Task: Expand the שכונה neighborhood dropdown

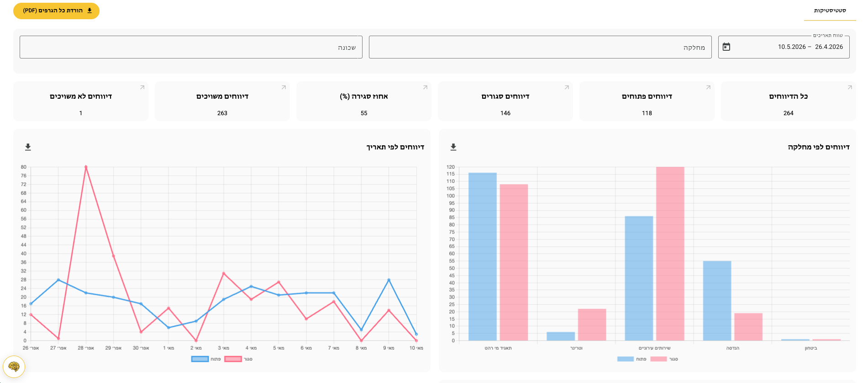Action: click(x=191, y=47)
